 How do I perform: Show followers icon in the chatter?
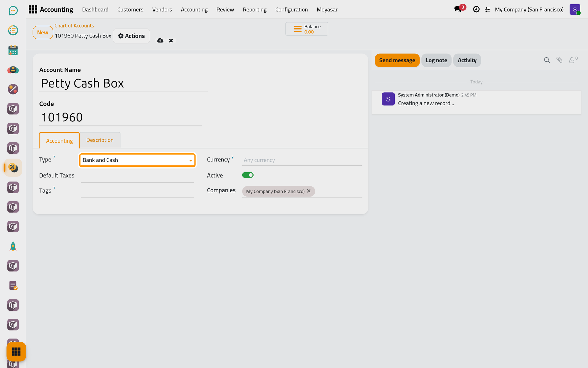point(573,60)
